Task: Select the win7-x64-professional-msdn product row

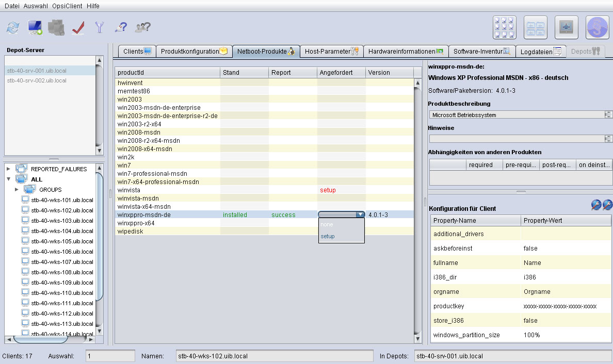Action: [x=264, y=181]
